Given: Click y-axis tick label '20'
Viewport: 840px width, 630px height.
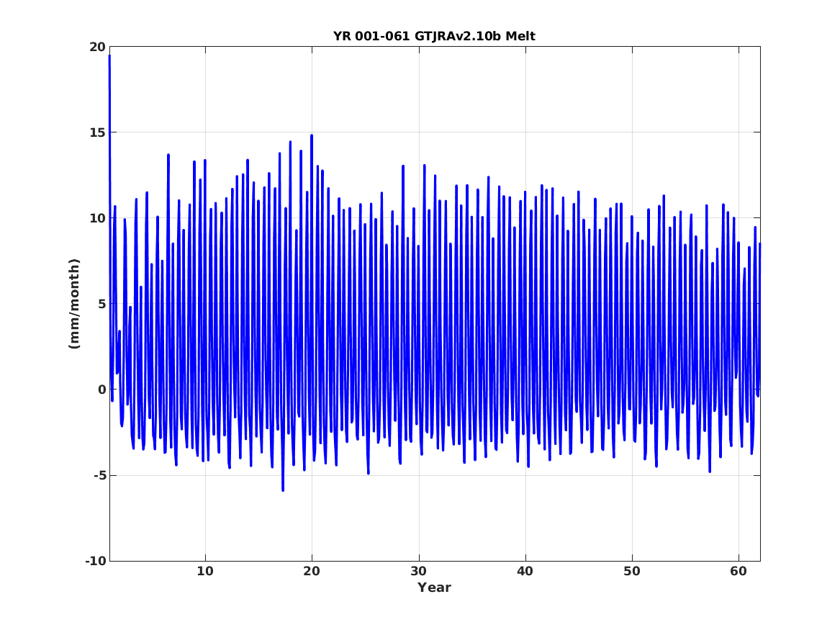Looking at the screenshot, I should point(98,47).
